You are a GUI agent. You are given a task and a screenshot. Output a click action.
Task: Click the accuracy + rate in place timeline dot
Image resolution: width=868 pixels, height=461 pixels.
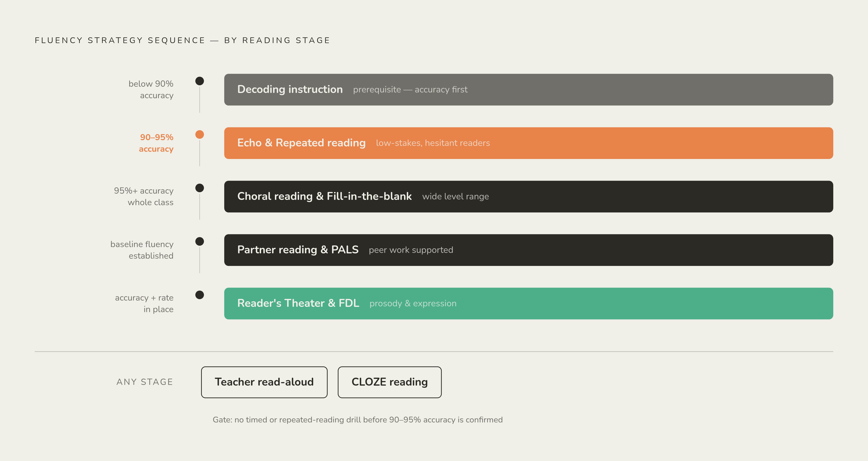pos(199,295)
